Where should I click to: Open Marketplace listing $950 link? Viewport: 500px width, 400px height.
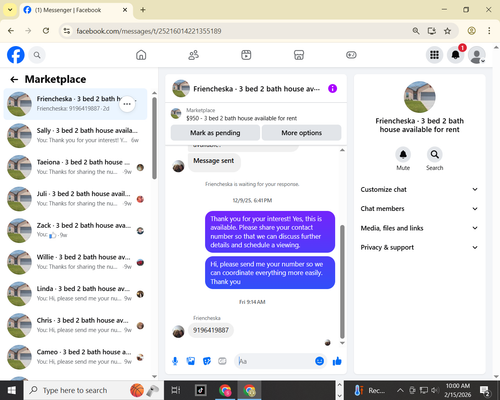241,118
